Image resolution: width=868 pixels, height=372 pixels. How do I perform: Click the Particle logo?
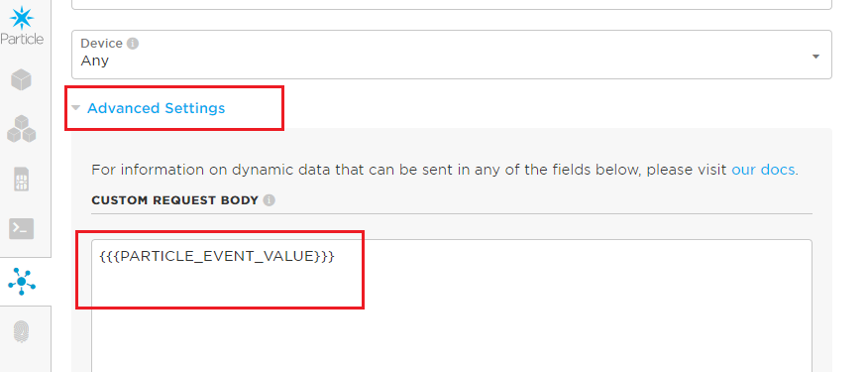pos(22,26)
